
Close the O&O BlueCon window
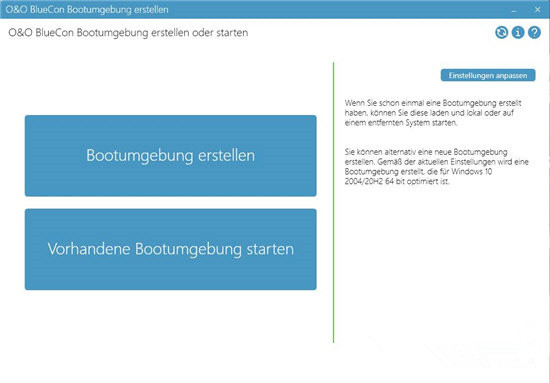pos(537,10)
